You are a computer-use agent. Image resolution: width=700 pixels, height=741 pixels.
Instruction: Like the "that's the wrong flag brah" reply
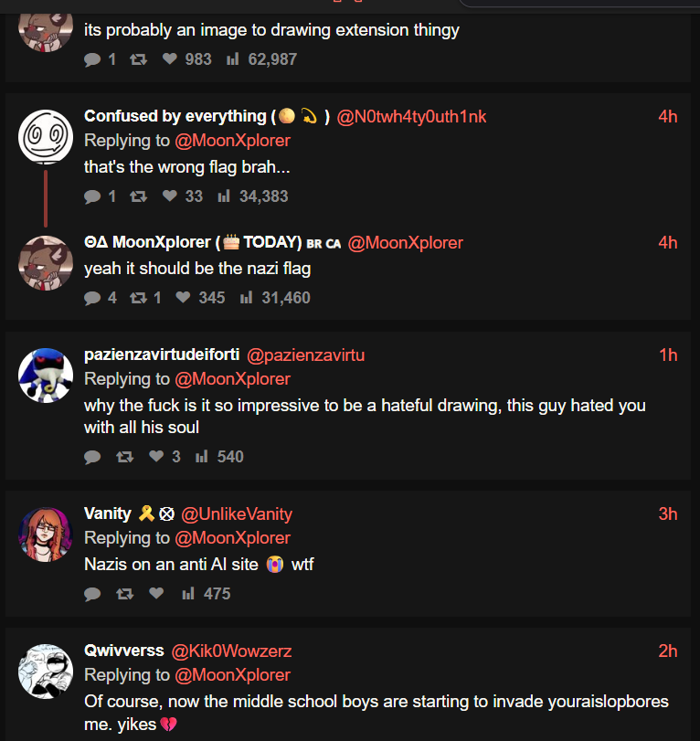[x=169, y=196]
